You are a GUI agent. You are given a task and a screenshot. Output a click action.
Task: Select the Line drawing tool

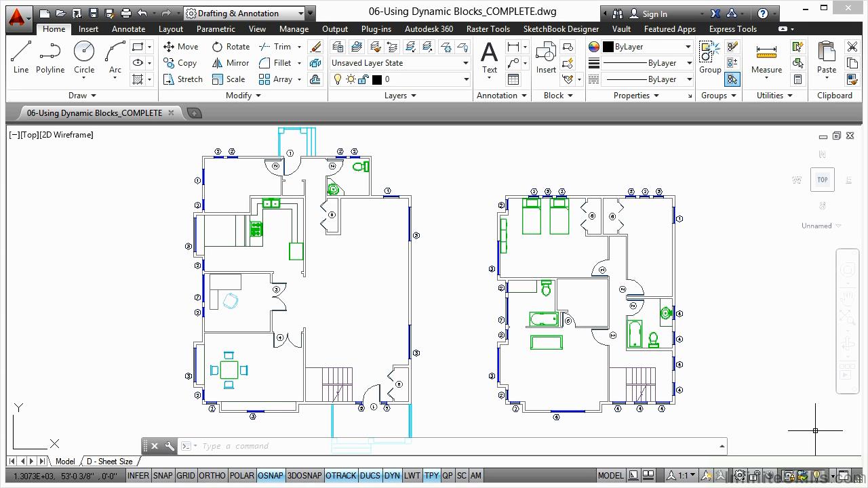pos(21,56)
